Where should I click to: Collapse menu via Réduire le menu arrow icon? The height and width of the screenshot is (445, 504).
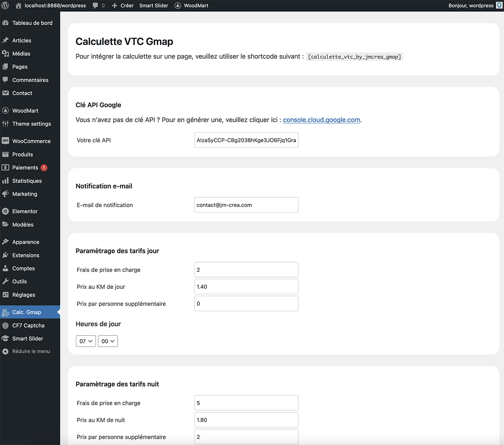[5, 351]
